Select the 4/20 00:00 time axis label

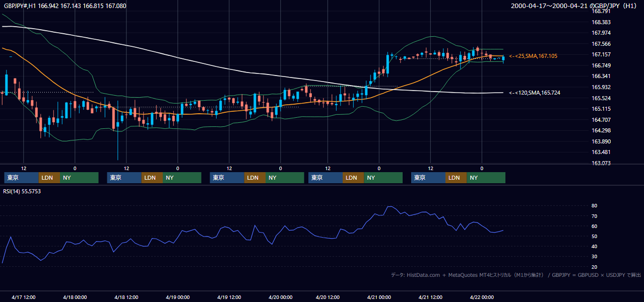(x=280, y=297)
